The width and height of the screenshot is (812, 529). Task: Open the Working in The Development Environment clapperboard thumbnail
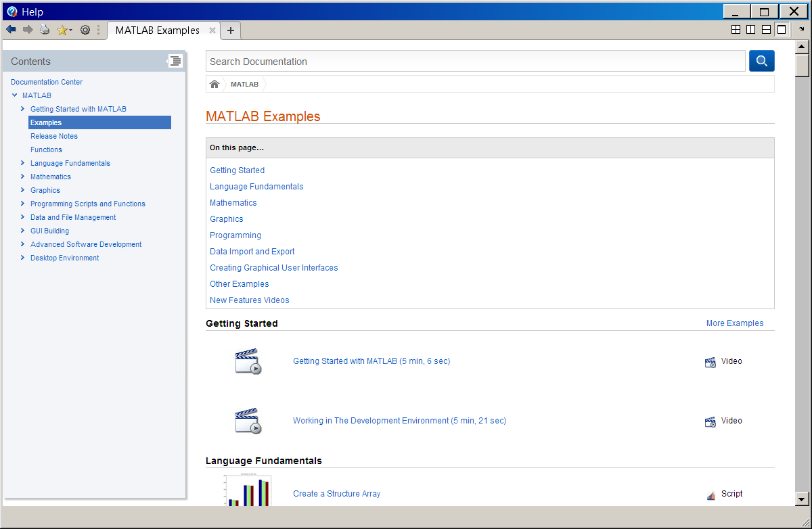(x=248, y=421)
